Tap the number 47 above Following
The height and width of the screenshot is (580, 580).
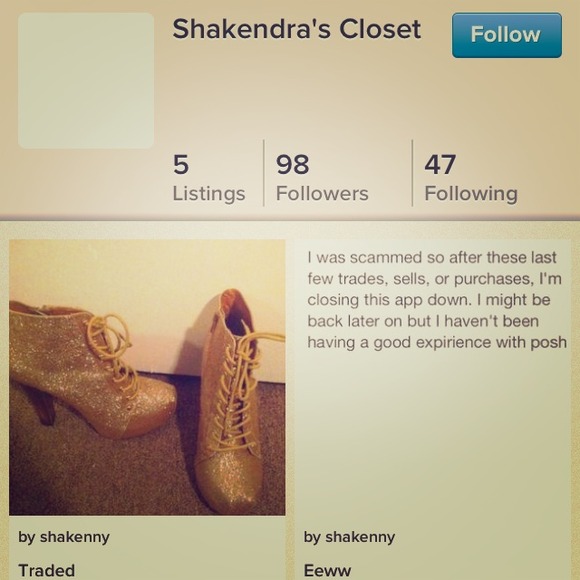(440, 165)
